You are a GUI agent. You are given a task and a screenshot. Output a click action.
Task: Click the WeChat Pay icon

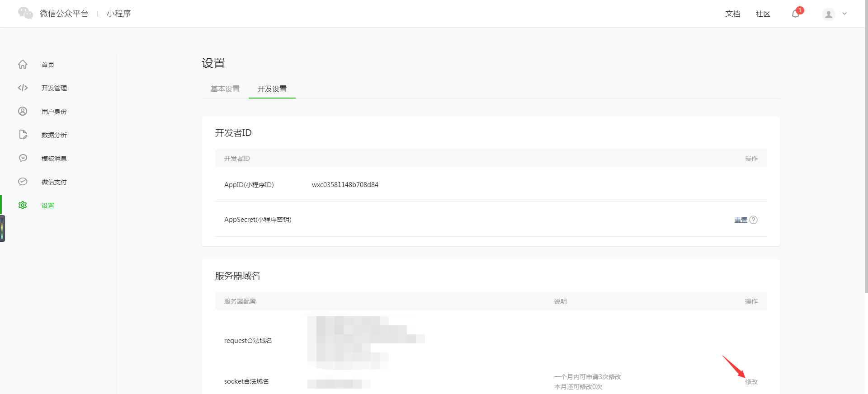23,182
